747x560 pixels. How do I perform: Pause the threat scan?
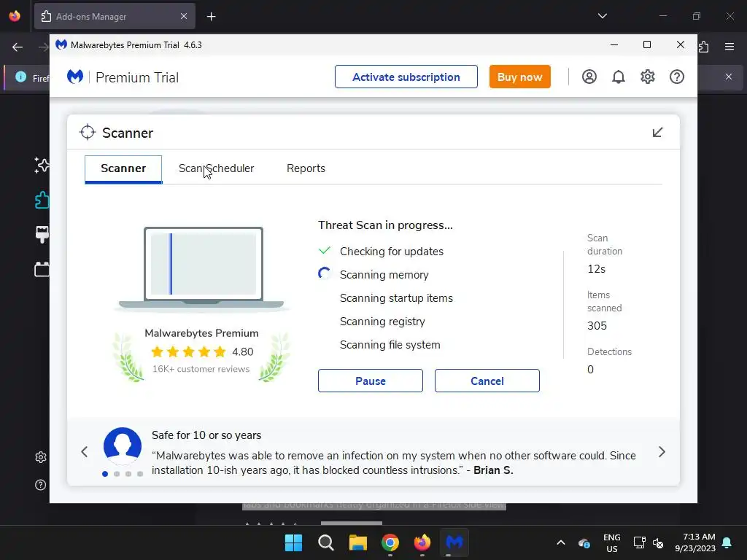click(x=370, y=381)
